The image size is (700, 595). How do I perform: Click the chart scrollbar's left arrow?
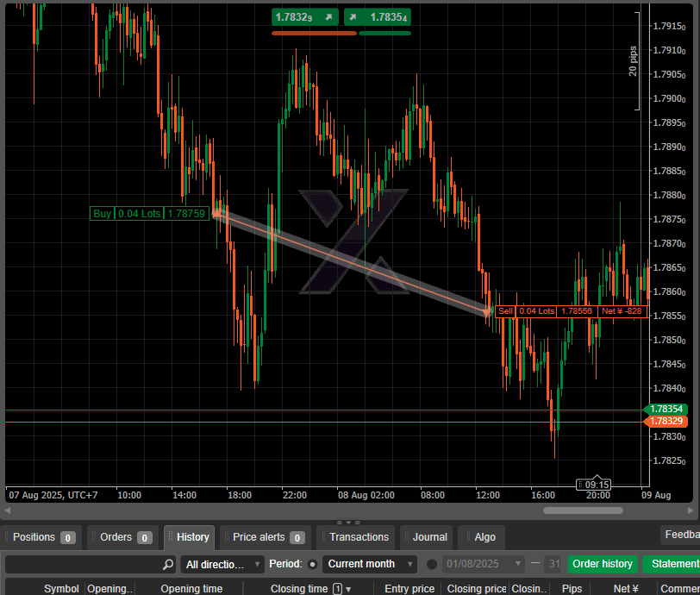7,510
